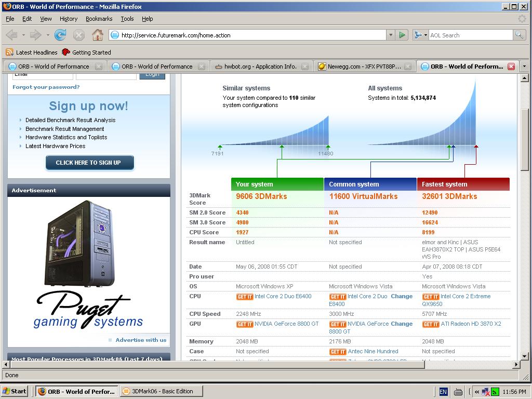Open the Edit menu
The width and height of the screenshot is (532, 399).
(x=27, y=19)
